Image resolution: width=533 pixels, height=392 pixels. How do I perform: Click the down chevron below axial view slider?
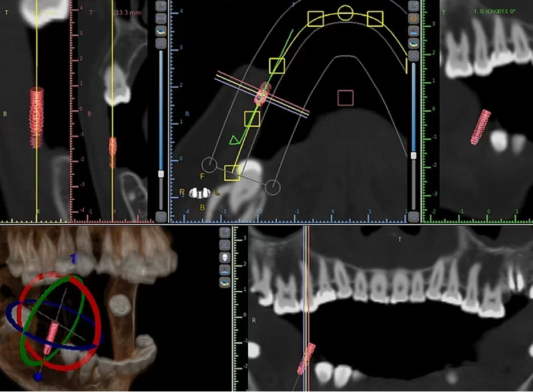click(413, 216)
